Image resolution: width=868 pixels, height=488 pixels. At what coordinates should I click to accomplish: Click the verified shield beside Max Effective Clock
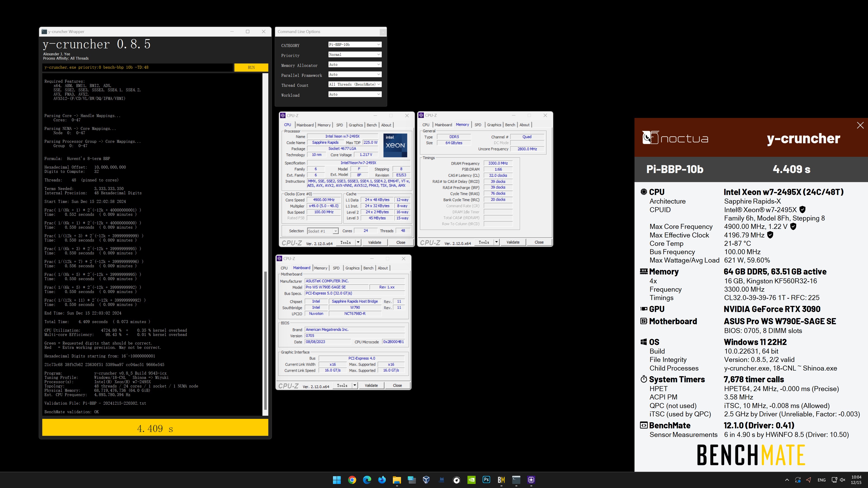pos(770,235)
